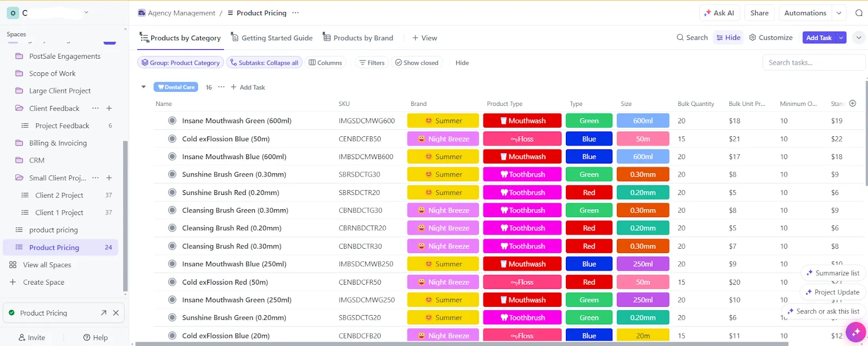Screen dimensions: 868x346
Task: Click the add column plus icon in header
Action: pyautogui.click(x=852, y=103)
